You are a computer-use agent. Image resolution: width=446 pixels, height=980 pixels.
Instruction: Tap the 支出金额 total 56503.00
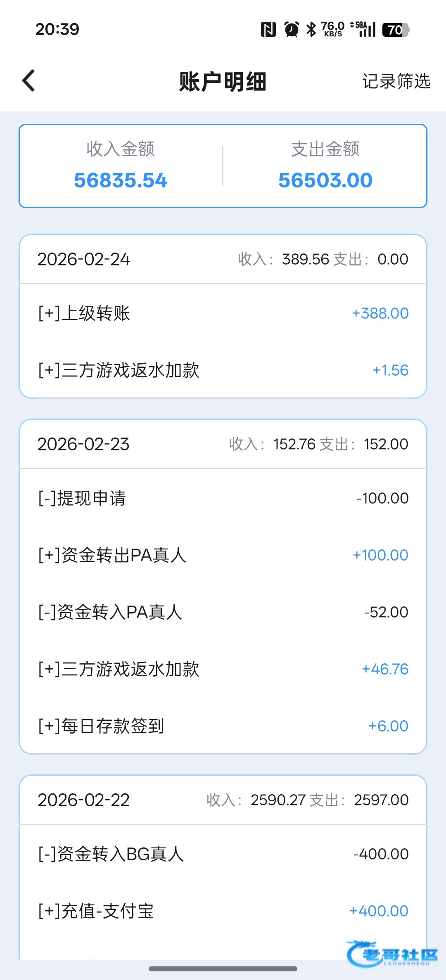[325, 180]
